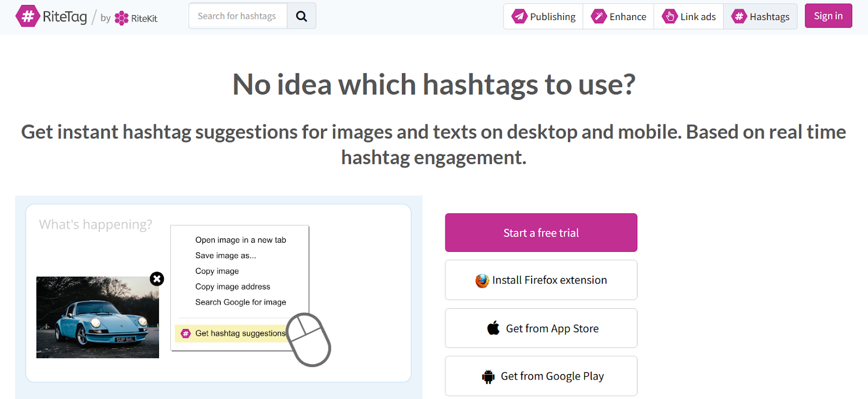The image size is (868, 399).
Task: Click the Apple logo icon
Action: 494,328
